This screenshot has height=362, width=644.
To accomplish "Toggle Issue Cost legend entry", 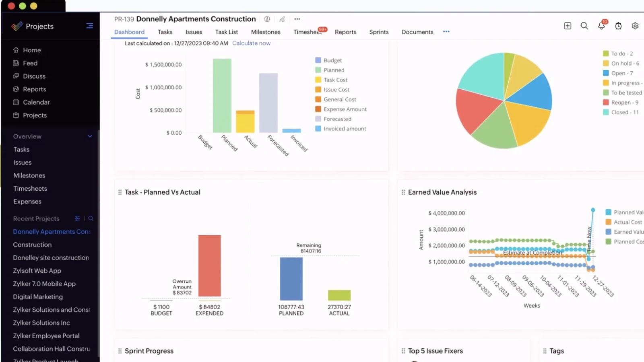I will point(332,90).
